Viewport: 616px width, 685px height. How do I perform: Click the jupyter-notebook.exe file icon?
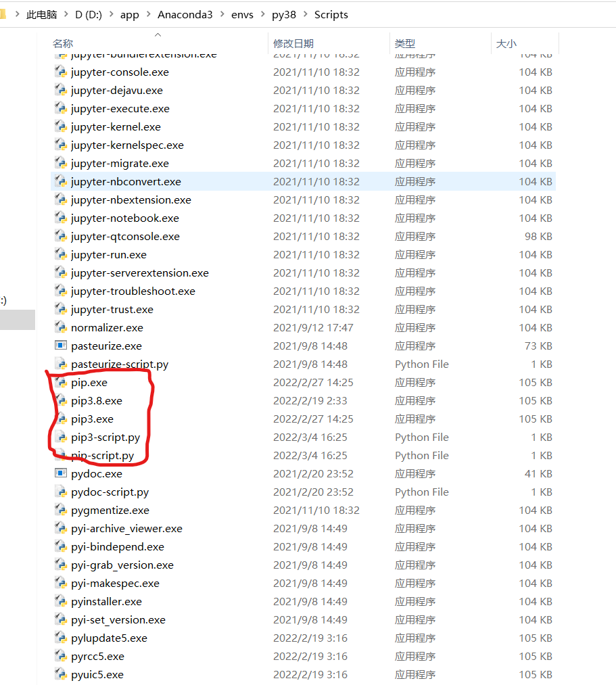pyautogui.click(x=61, y=218)
